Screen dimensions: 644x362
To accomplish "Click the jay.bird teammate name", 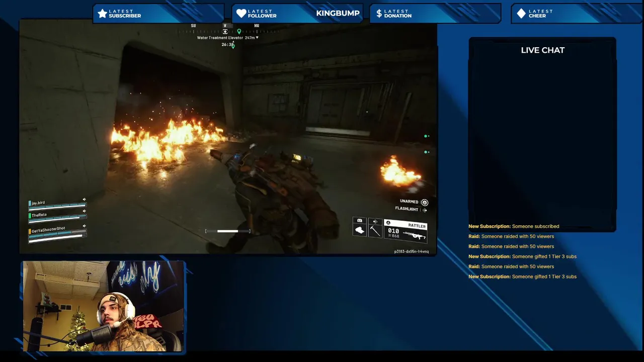I will [39, 203].
